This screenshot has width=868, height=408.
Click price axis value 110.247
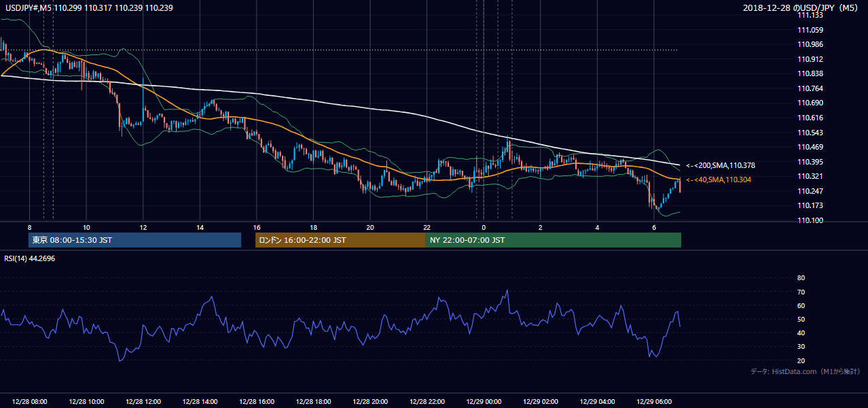click(810, 191)
